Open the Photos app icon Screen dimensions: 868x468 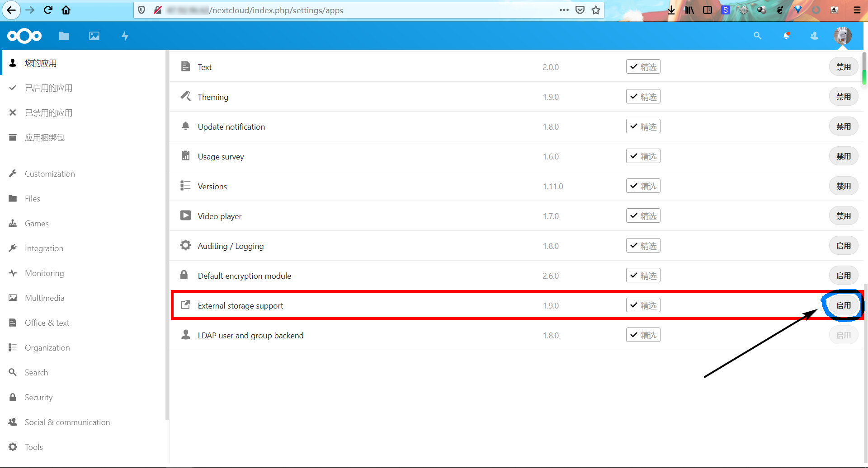tap(94, 36)
